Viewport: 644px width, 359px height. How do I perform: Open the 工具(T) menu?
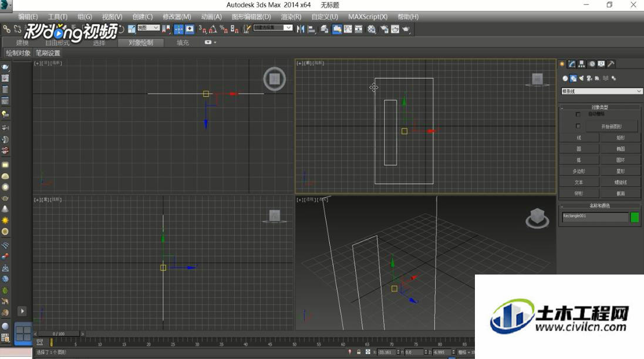(x=58, y=17)
